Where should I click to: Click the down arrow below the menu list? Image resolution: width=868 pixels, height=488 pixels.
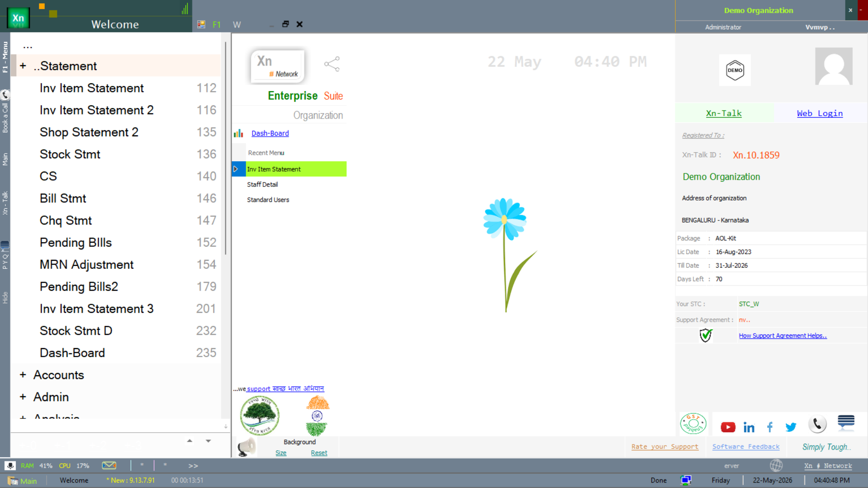pos(208,440)
